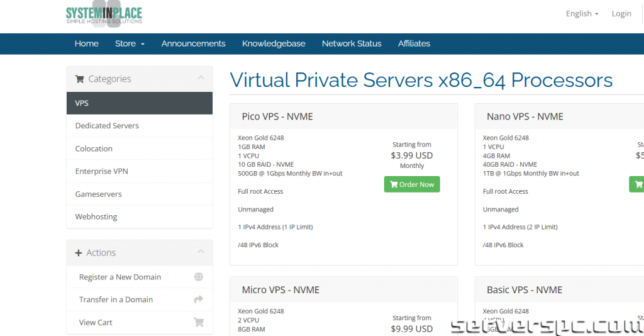Order the Pico VPS plan now
This screenshot has height=336, width=644.
[412, 184]
